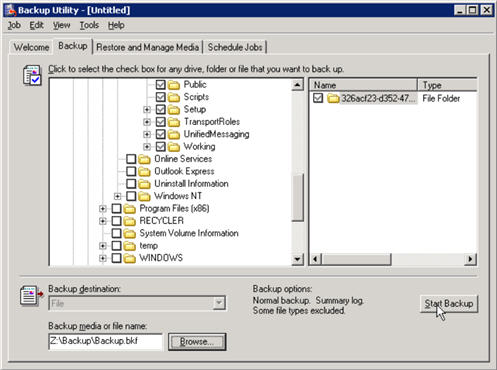The image size is (497, 370).
Task: Open the Tools menu
Action: [x=89, y=25]
